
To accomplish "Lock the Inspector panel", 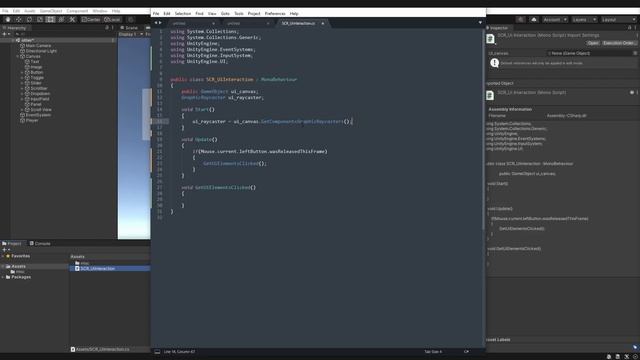I will [x=629, y=28].
